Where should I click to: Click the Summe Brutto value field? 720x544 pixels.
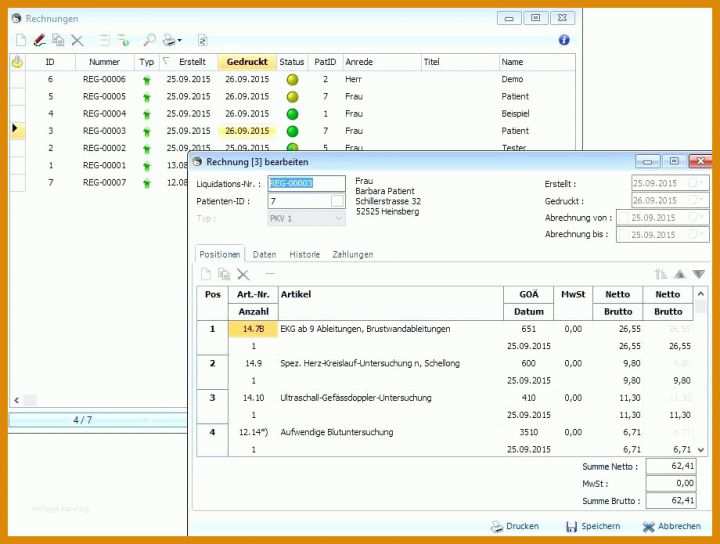(671, 500)
